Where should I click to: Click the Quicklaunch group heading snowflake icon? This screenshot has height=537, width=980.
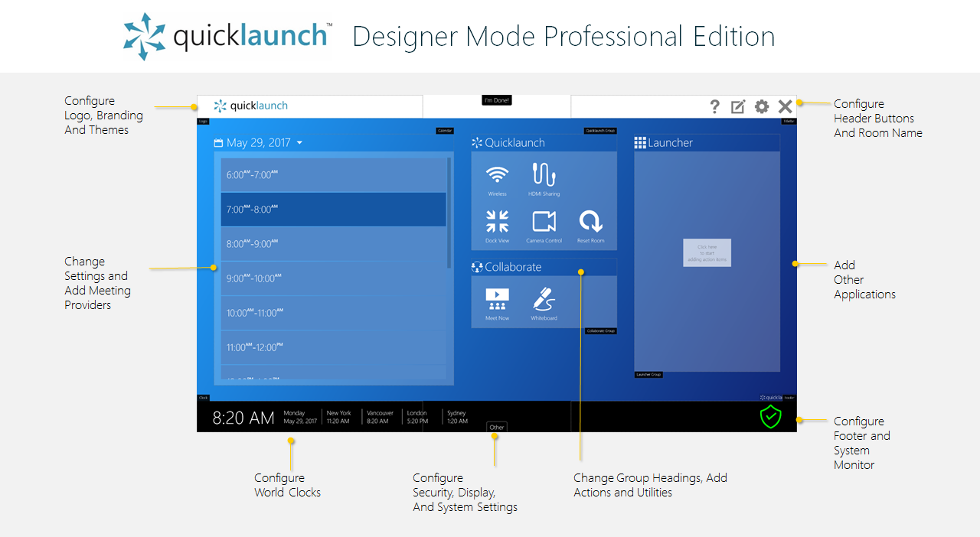click(477, 143)
